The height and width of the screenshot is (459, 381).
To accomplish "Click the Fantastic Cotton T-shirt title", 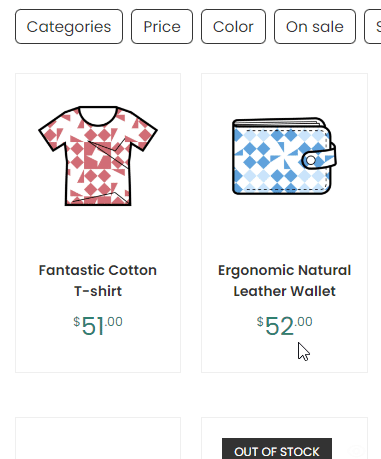I will (x=98, y=281).
